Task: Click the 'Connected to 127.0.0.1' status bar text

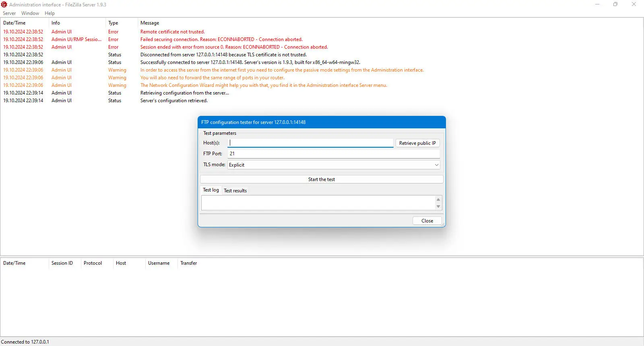Action: [x=25, y=342]
